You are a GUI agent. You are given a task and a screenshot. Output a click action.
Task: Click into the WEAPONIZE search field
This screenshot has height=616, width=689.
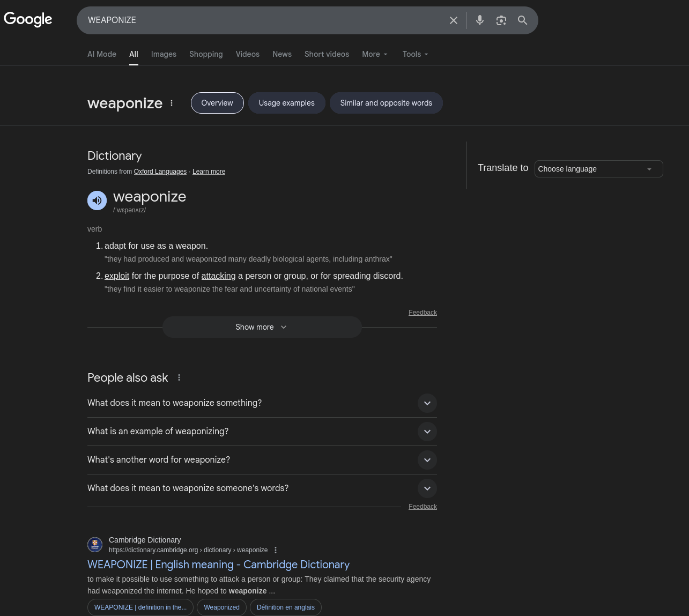pyautogui.click(x=263, y=20)
